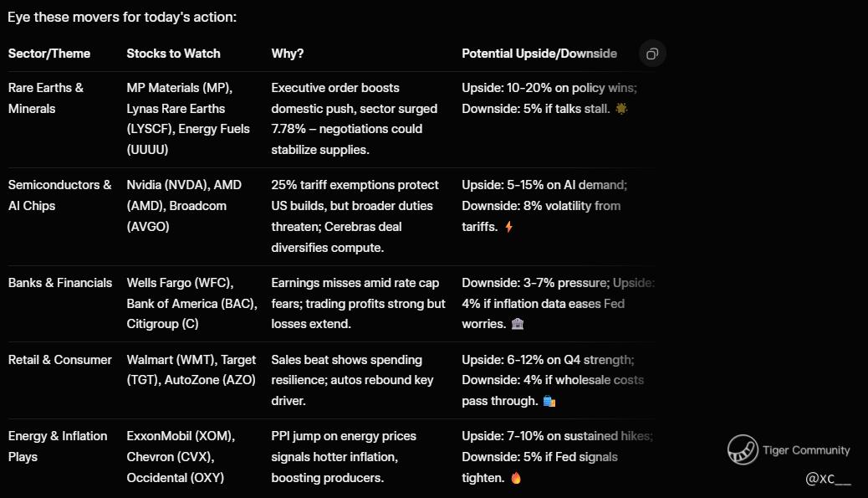Click the shopping bags emoji
The height and width of the screenshot is (498, 868).
[x=549, y=401]
